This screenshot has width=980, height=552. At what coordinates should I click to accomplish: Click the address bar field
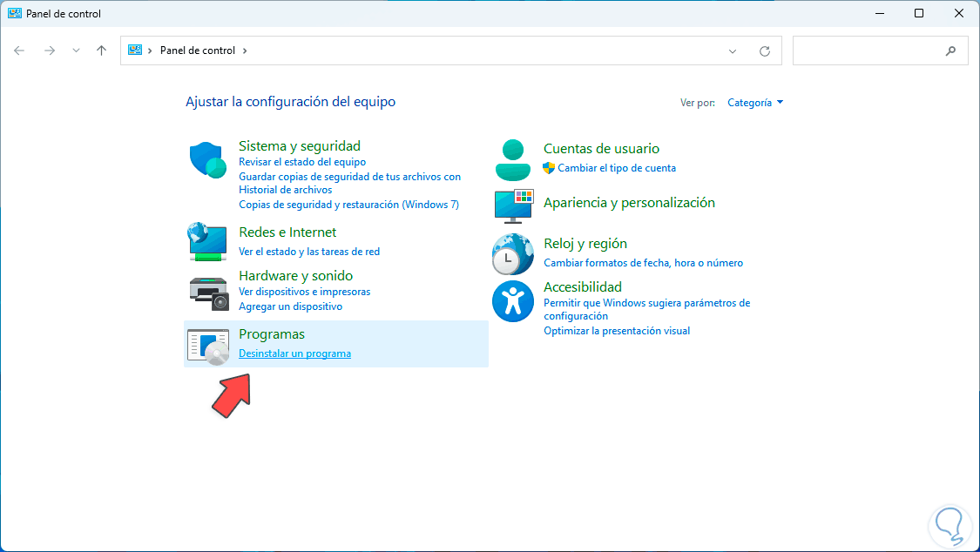(x=450, y=51)
